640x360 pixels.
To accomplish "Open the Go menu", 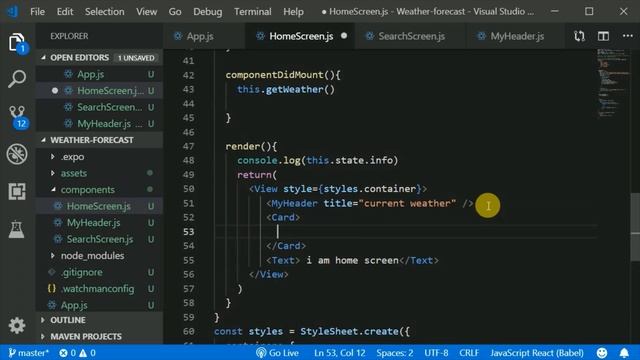I will click(175, 11).
